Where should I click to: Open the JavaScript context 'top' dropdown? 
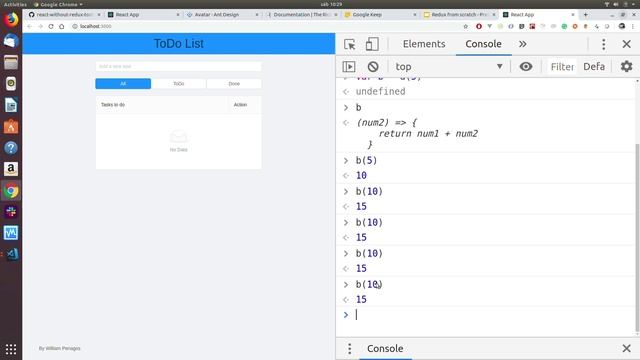pos(449,67)
